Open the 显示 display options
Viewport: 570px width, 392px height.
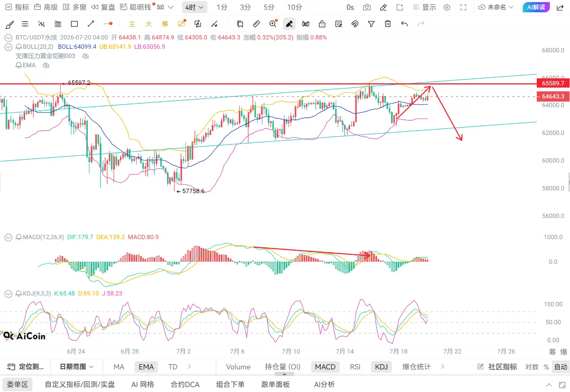click(425, 7)
